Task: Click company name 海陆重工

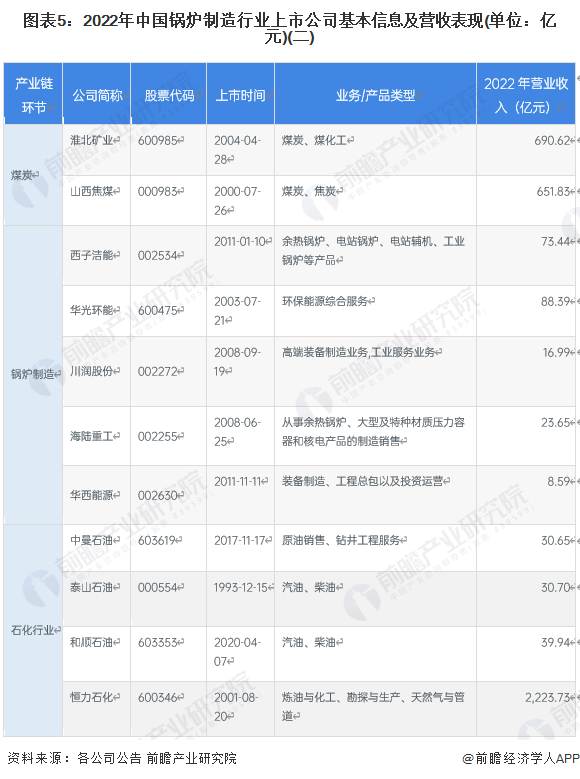Action: (92, 436)
